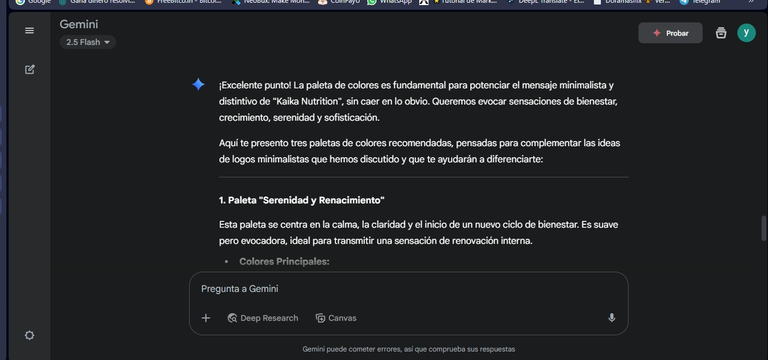This screenshot has width=768, height=360.
Task: Open the WhatsApp bookmark
Action: coord(390,2)
